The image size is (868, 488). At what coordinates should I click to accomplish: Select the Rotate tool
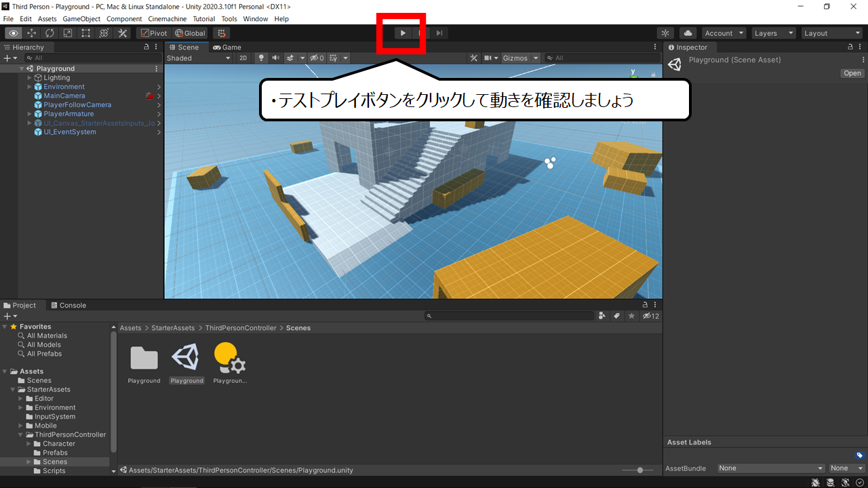point(50,33)
